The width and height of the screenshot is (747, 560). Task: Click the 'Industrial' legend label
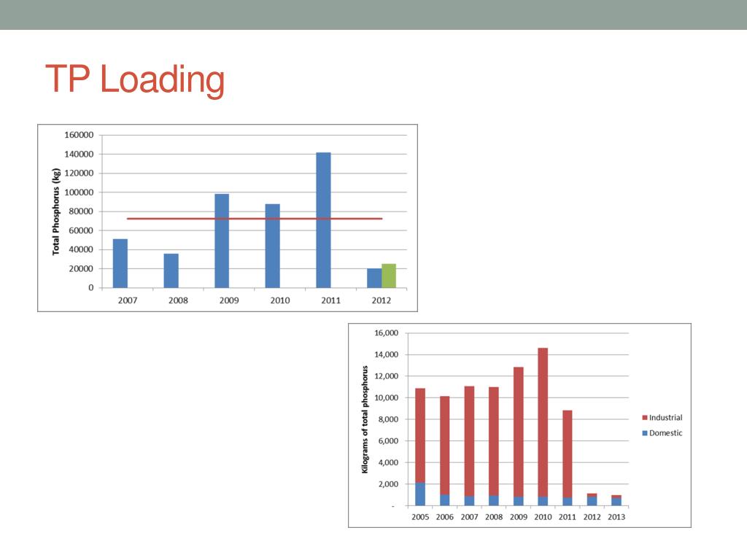(x=665, y=418)
